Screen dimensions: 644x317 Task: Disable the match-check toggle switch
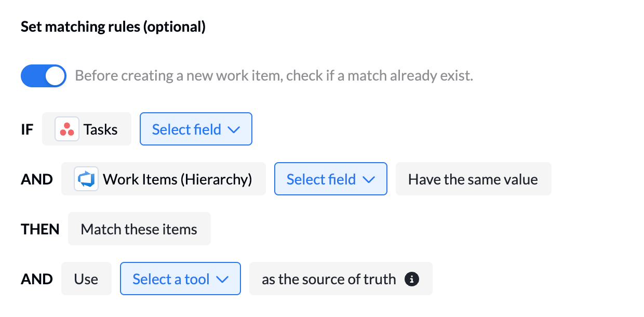click(44, 76)
